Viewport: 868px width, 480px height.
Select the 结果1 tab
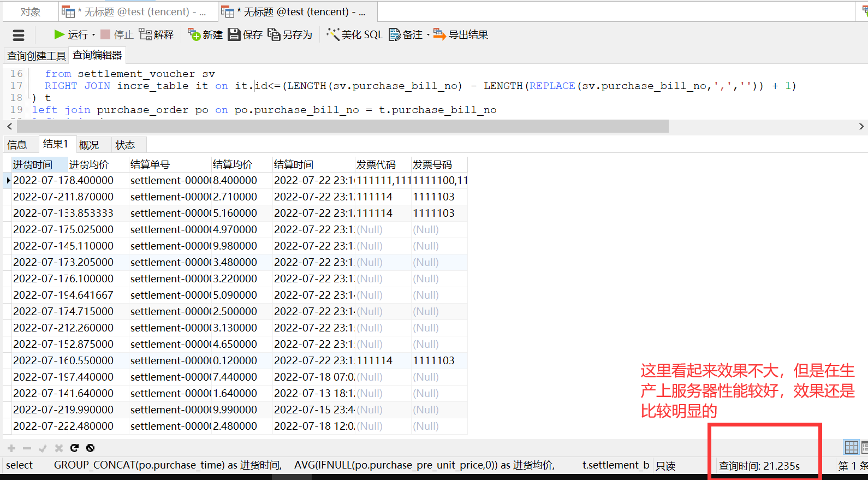coord(56,144)
